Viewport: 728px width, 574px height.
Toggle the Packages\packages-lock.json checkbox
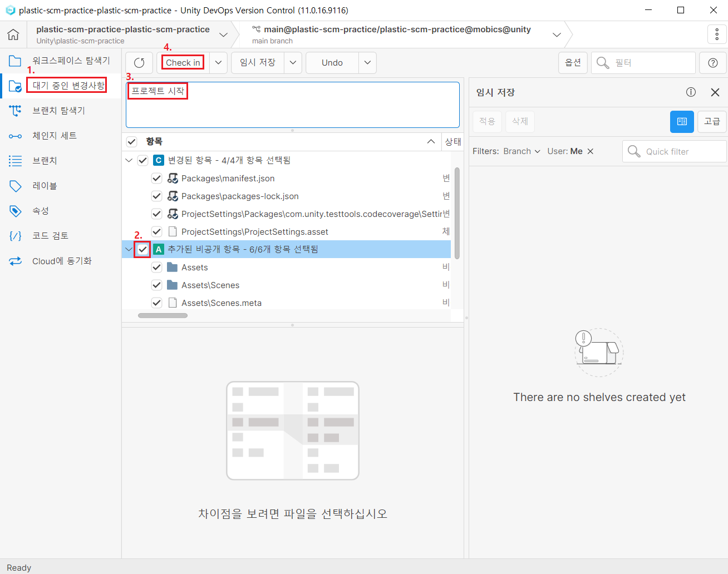point(156,196)
